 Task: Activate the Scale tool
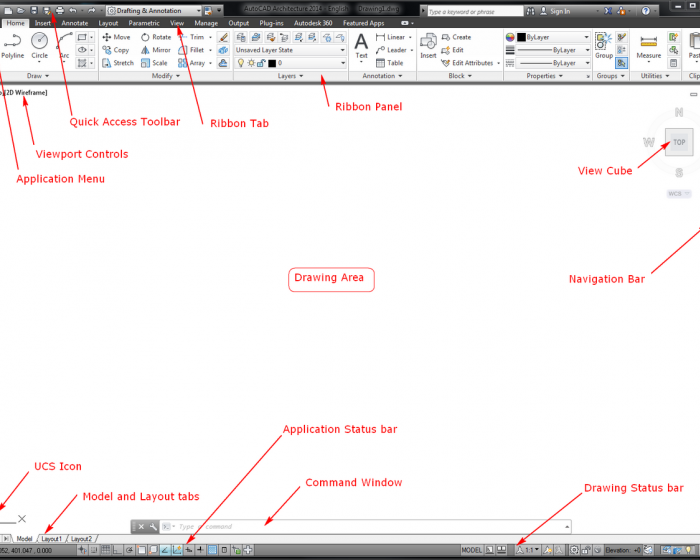[154, 63]
